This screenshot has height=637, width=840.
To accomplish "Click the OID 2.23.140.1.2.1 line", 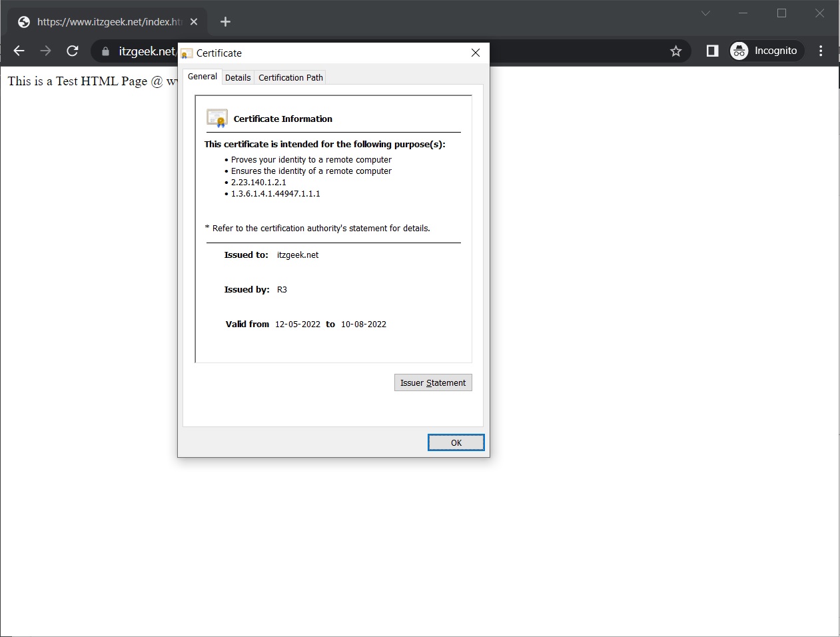I will click(258, 183).
